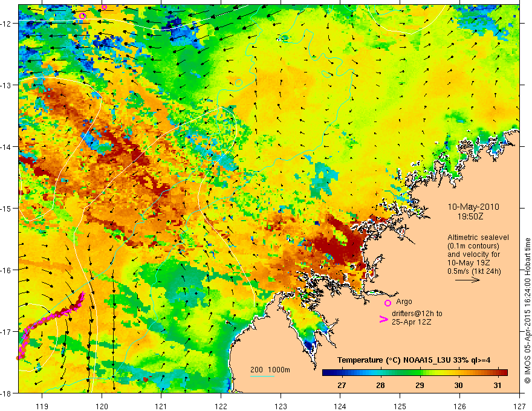
Task: Click the '25-Apr 12Z' legend text
Action: click(412, 322)
